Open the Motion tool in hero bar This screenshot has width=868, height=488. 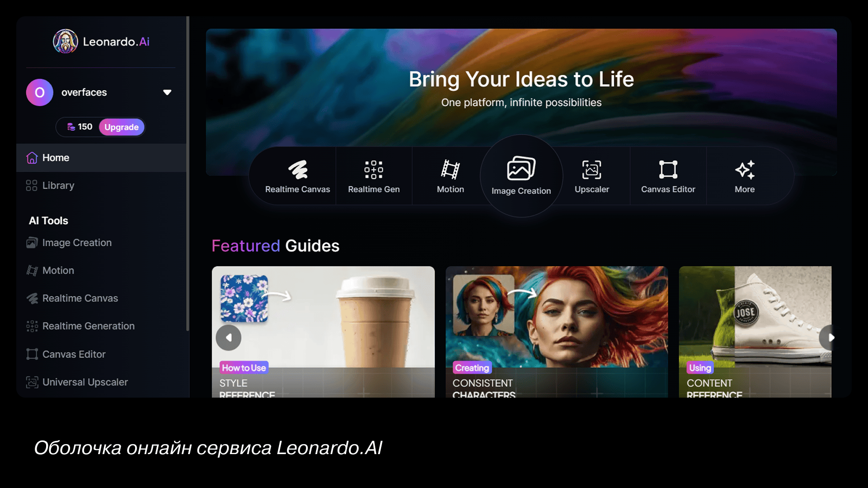[x=450, y=177]
